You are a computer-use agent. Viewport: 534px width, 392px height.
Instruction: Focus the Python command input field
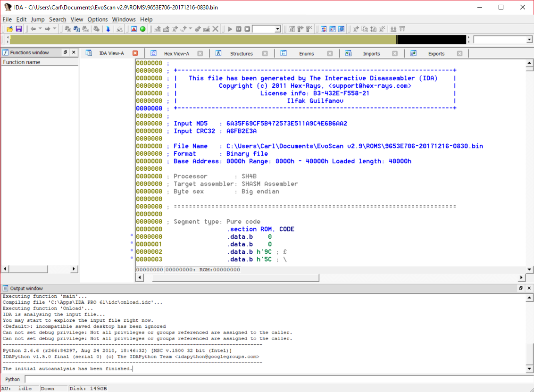point(278,379)
